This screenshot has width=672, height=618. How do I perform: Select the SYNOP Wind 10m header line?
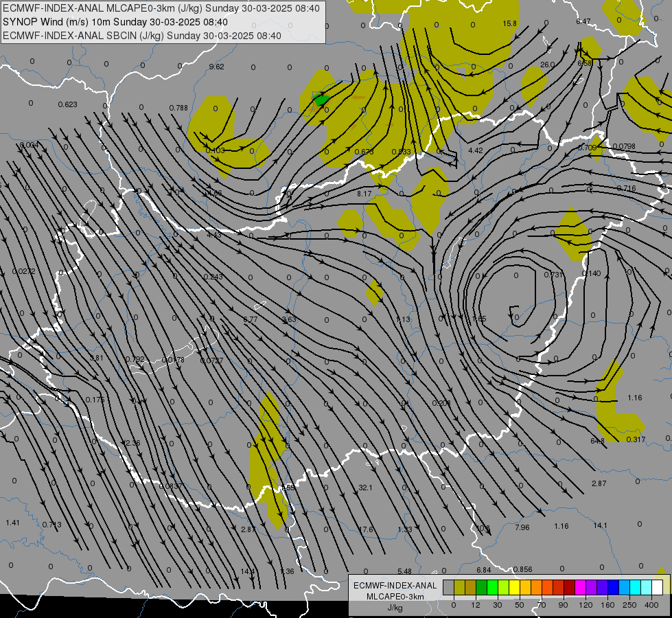click(115, 22)
